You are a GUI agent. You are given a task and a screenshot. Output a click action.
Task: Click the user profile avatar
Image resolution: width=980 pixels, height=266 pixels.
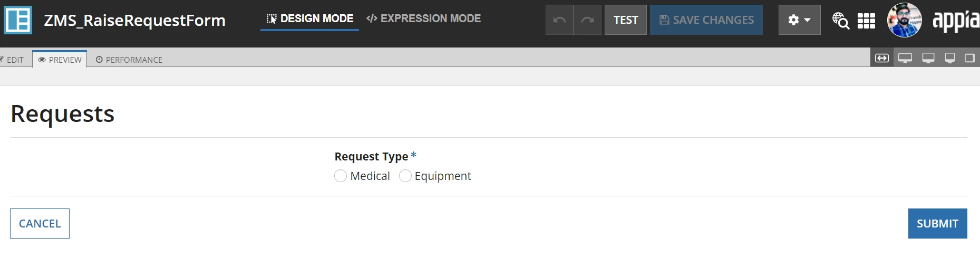tap(905, 20)
